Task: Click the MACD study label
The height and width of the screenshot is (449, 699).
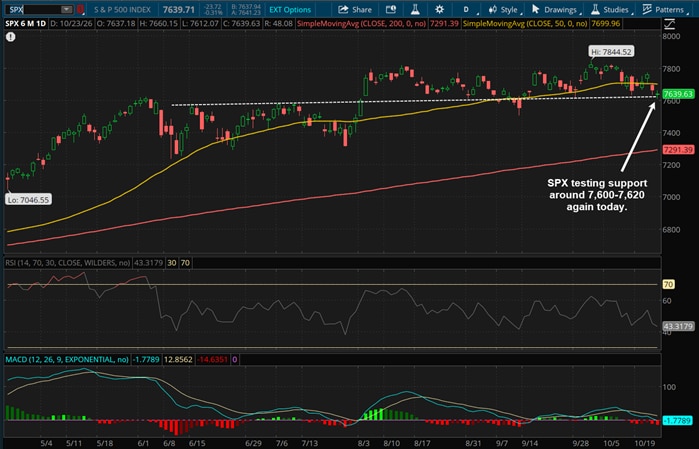Action: [x=67, y=359]
